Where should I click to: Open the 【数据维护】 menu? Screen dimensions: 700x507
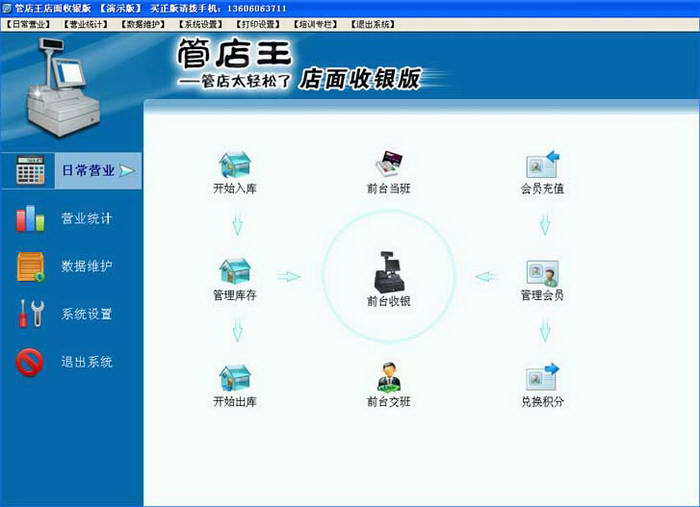pyautogui.click(x=143, y=24)
